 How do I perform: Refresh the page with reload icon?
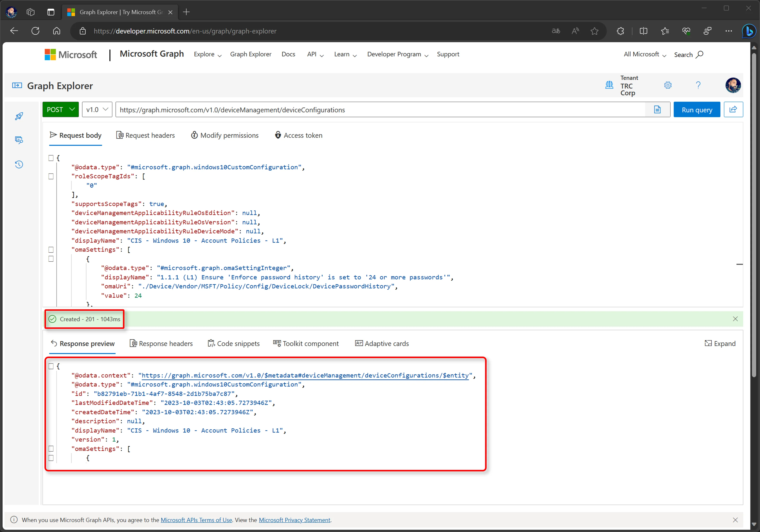click(35, 31)
